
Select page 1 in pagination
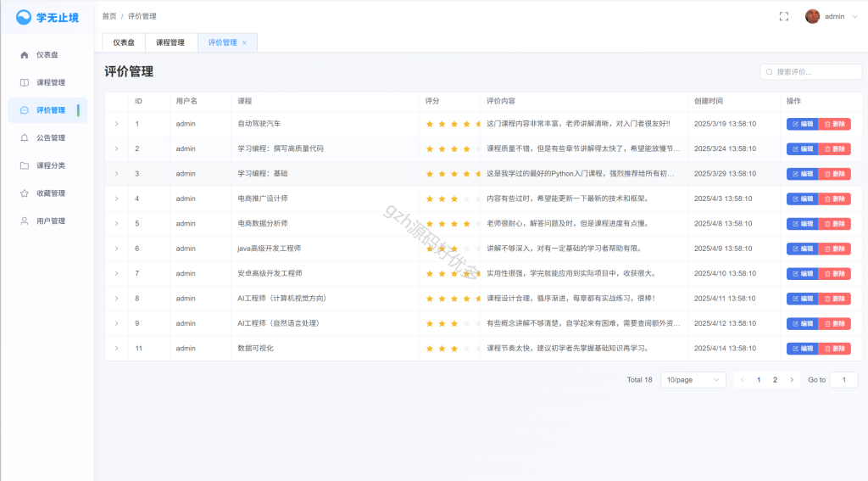[x=759, y=379]
